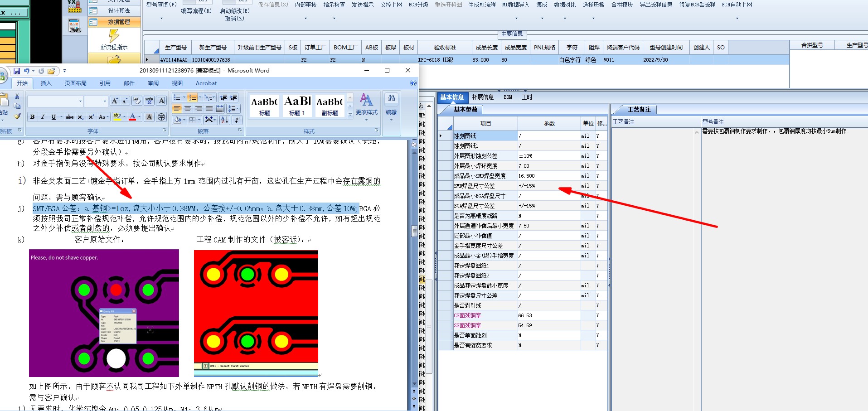The width and height of the screenshot is (868, 411).
Task: Click the calculator icon in left sidebar
Action: pos(75,26)
